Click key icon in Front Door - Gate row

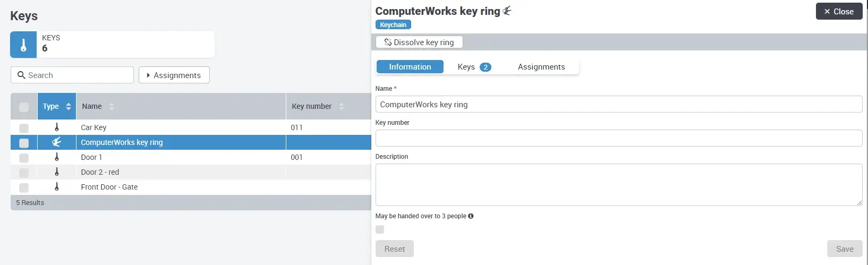coord(57,187)
